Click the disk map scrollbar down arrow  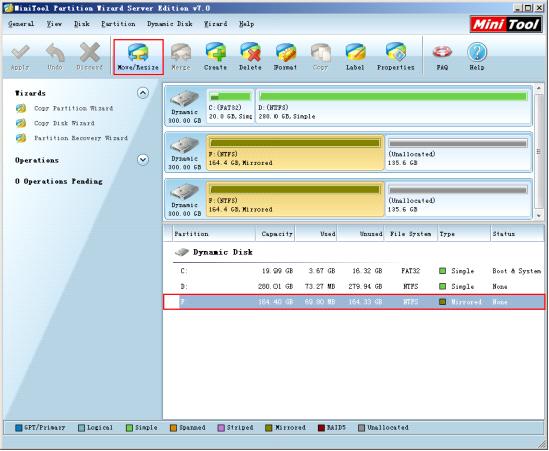tap(539, 216)
